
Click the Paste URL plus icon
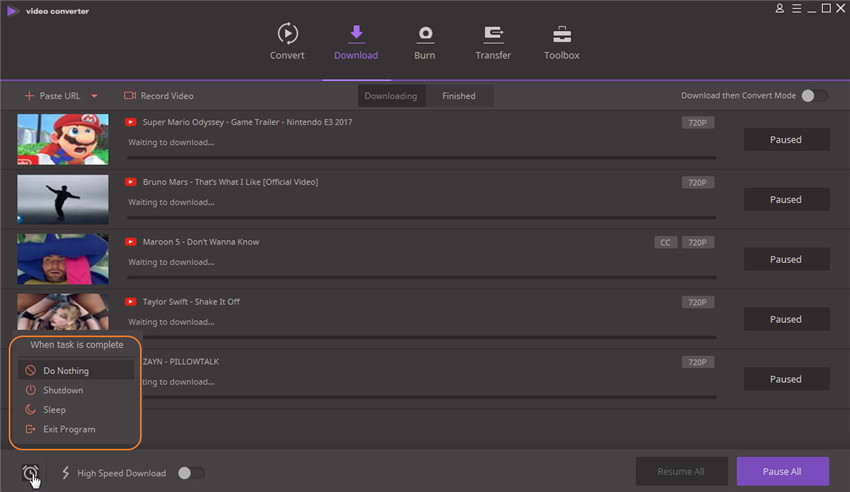(29, 96)
